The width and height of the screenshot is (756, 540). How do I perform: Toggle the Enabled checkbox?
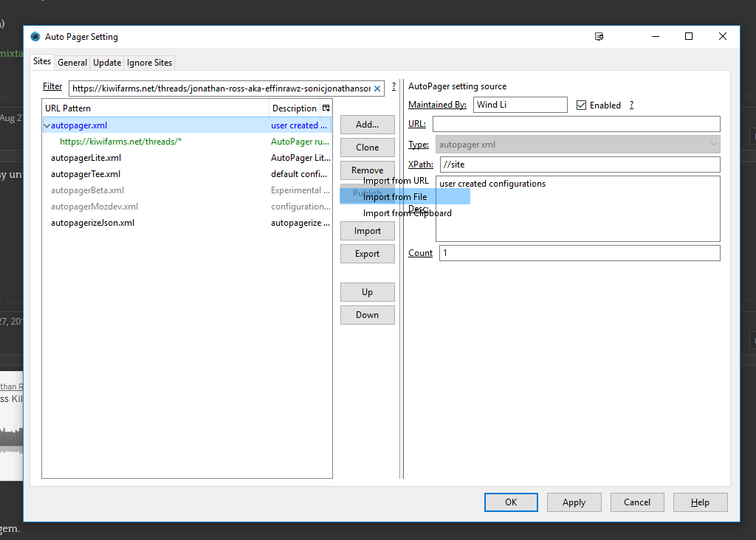tap(582, 105)
